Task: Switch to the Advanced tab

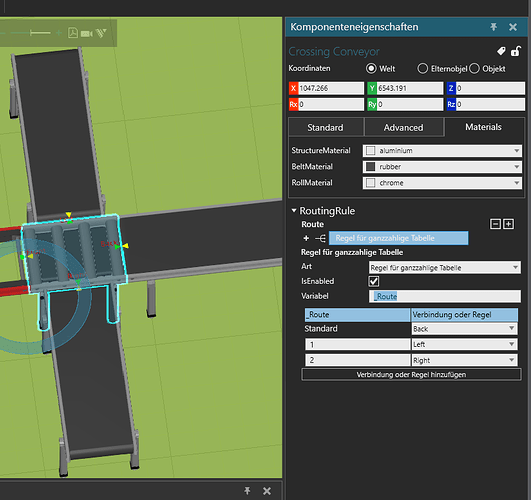Action: click(x=403, y=127)
